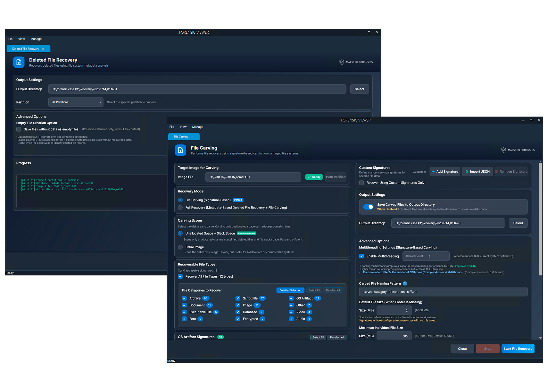
Task: Click Select next to File Carving Output Directory
Action: pos(518,223)
